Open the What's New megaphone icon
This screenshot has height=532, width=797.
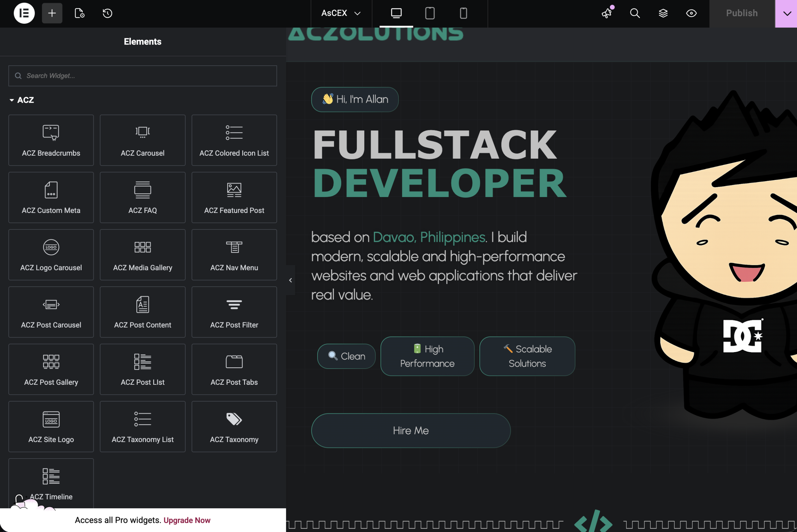607,13
